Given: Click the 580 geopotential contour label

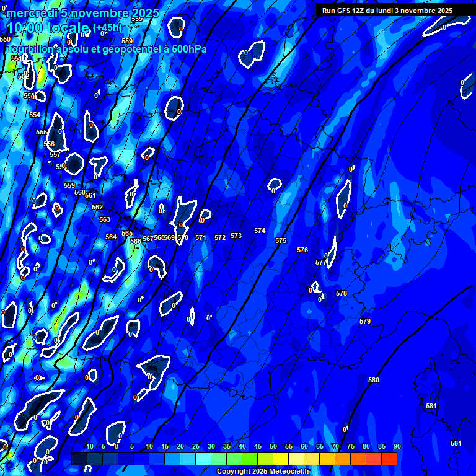Looking at the screenshot, I should click(374, 380).
